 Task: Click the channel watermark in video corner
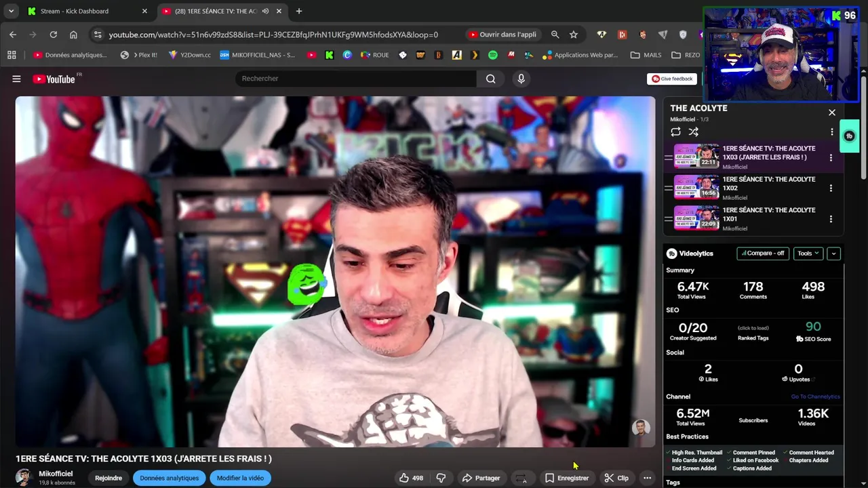pyautogui.click(x=641, y=428)
